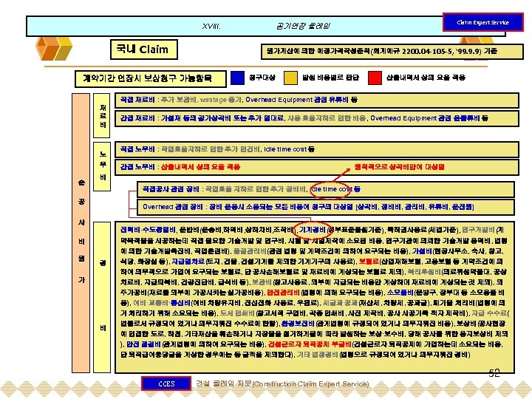
Task: Click the '간접 재료비' row label
Action: 137,118
